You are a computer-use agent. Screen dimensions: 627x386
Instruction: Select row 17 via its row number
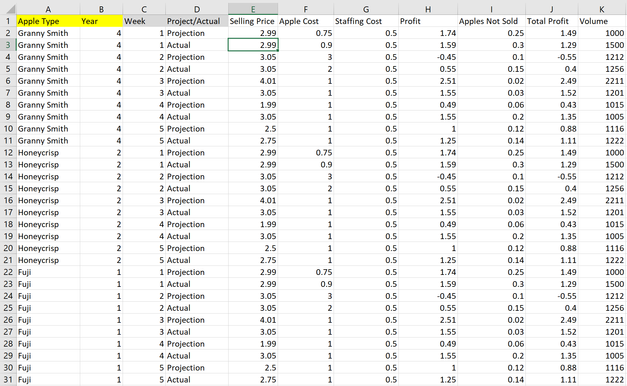pos(8,212)
